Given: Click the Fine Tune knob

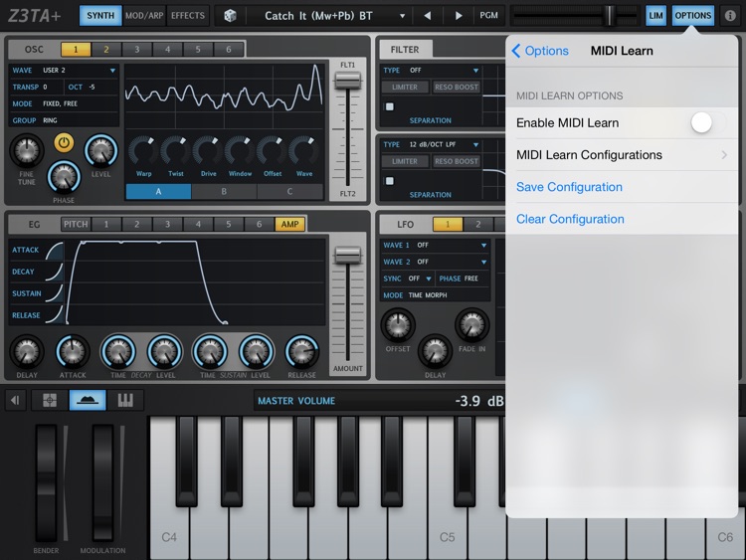Looking at the screenshot, I should pos(27,151).
